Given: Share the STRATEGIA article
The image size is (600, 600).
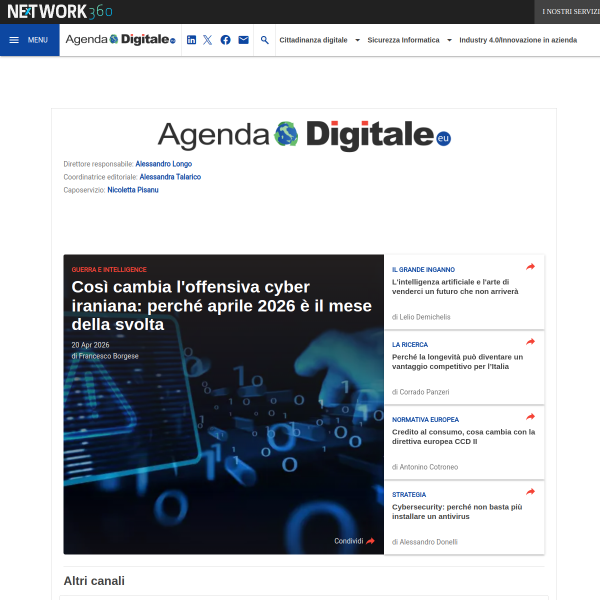Looking at the screenshot, I should [530, 492].
